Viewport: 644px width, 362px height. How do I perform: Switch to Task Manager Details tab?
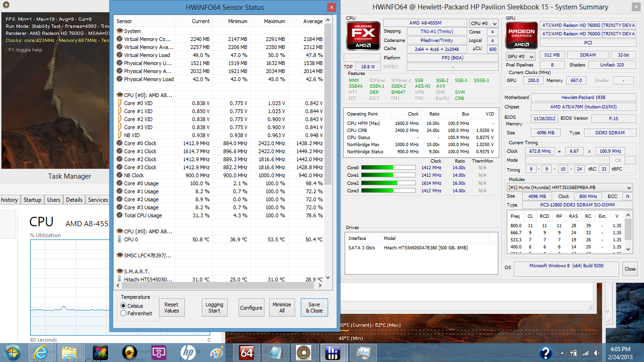click(x=74, y=200)
